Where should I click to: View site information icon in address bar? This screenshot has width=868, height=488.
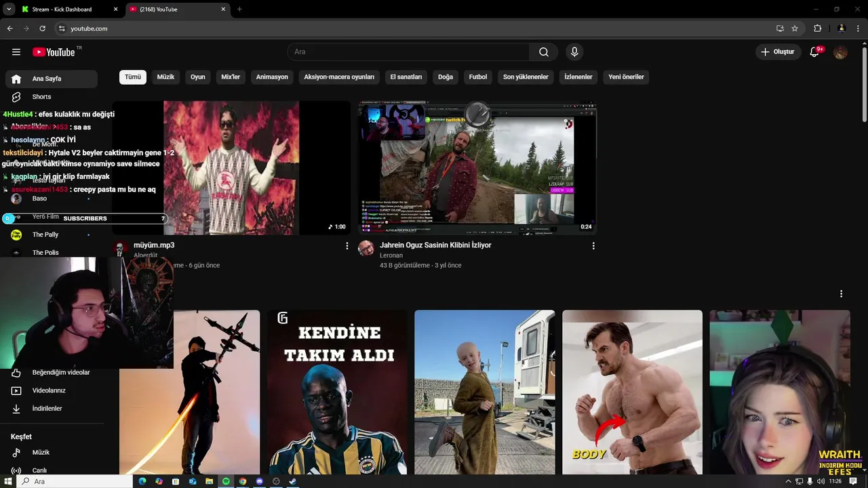point(62,28)
